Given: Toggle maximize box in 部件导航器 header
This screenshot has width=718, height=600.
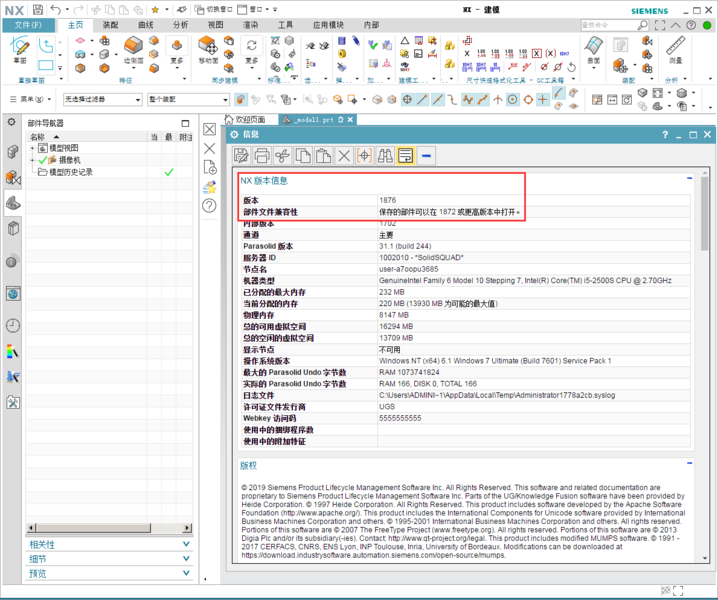Looking at the screenshot, I should tap(185, 123).
